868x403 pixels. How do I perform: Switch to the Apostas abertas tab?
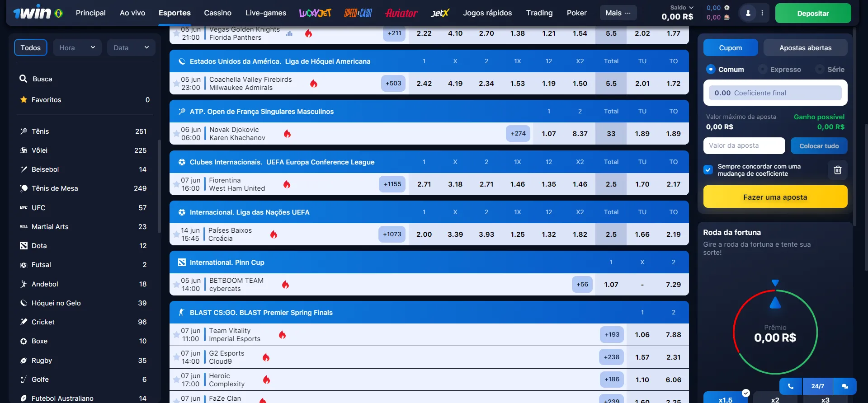(805, 47)
